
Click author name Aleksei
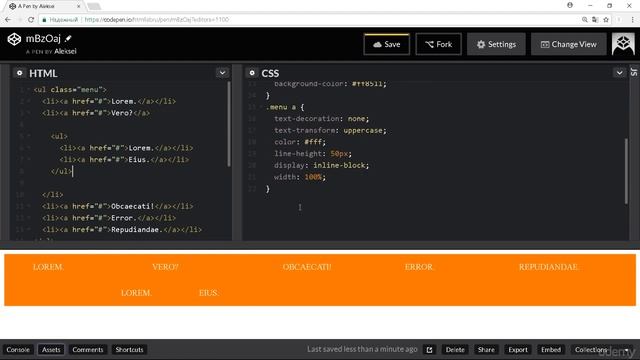(x=65, y=51)
